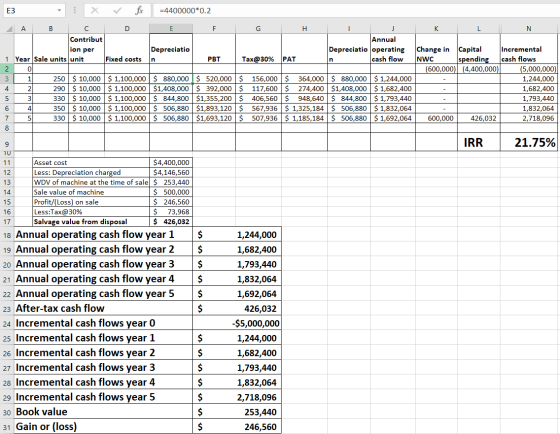
Task: Click 'Book value' label
Action: point(103,412)
